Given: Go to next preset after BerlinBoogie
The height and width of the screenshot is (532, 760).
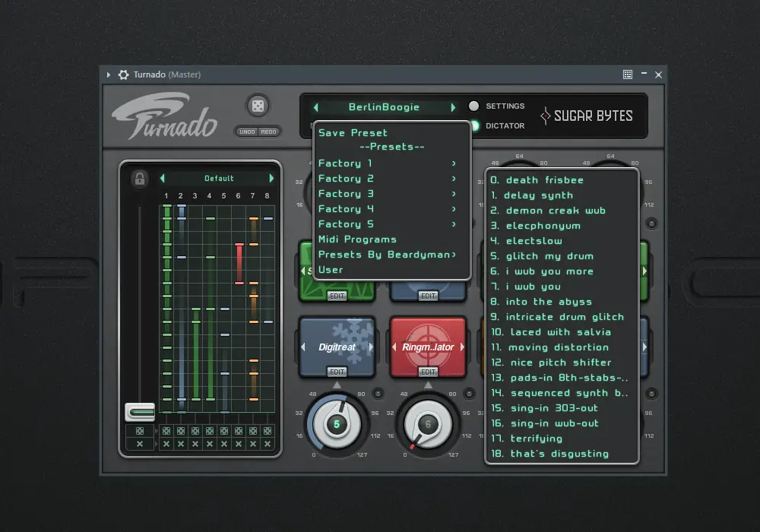Looking at the screenshot, I should 453,107.
